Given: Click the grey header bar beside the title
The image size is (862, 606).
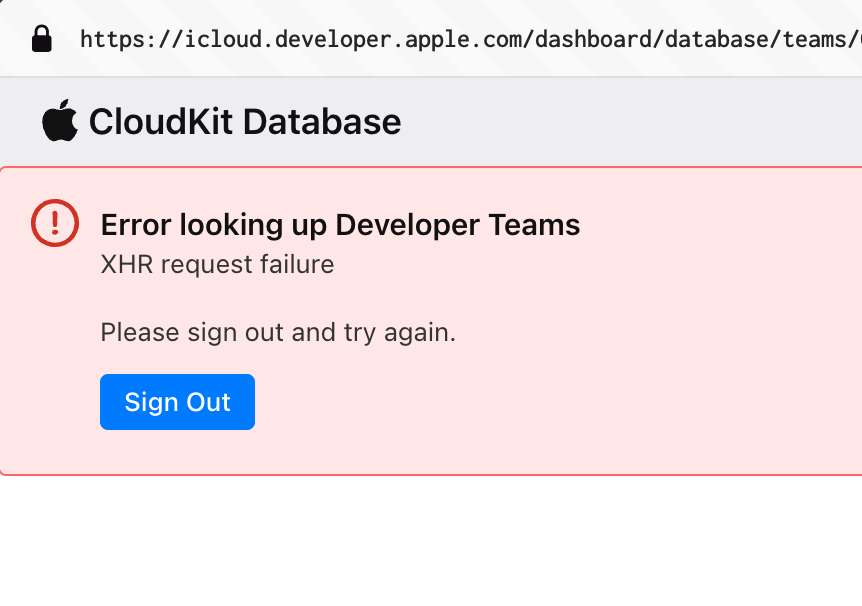Looking at the screenshot, I should pos(632,122).
